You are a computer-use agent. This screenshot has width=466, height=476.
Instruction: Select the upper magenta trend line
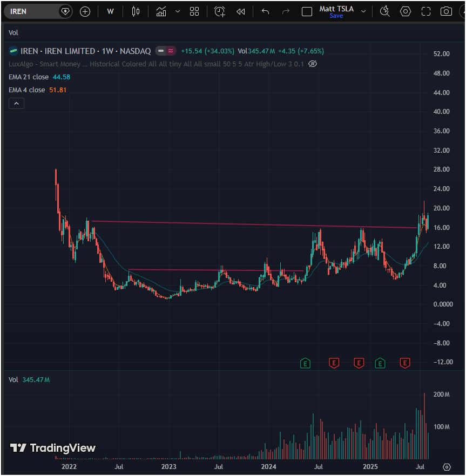coord(254,225)
